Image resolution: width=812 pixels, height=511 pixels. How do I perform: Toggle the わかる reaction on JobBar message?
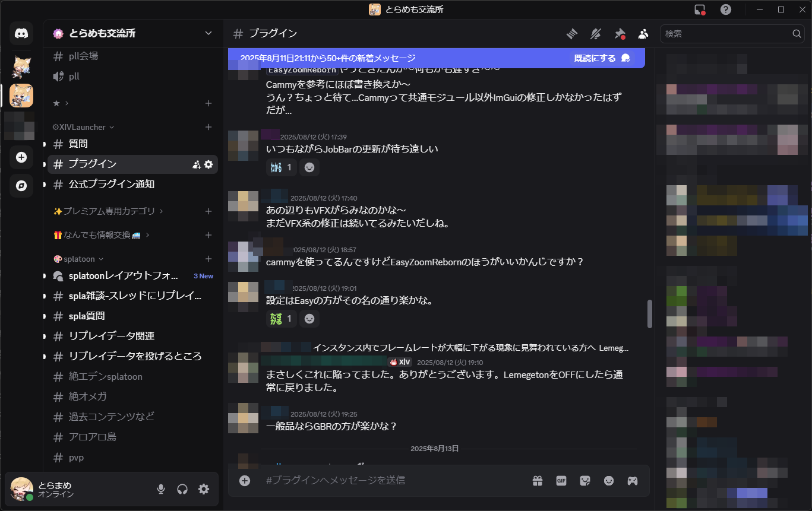tap(282, 167)
